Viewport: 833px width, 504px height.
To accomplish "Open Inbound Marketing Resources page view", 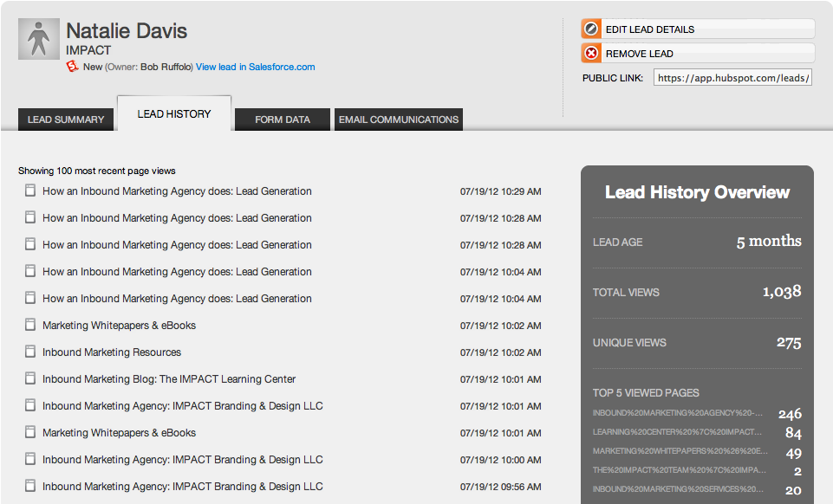I will pos(112,352).
